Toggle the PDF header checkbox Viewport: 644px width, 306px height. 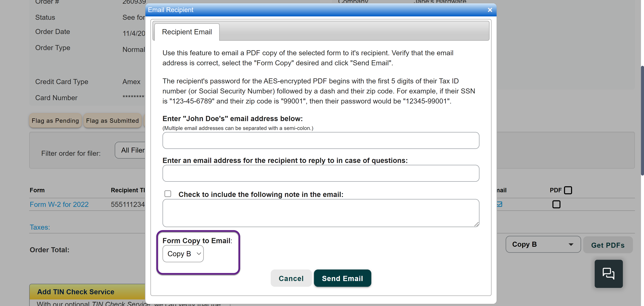[568, 190]
